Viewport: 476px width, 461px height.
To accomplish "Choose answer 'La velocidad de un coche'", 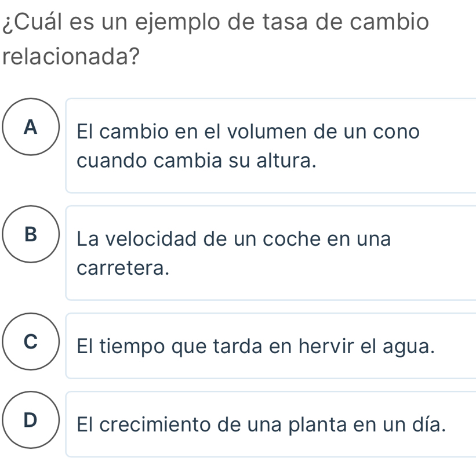I will click(x=271, y=253).
